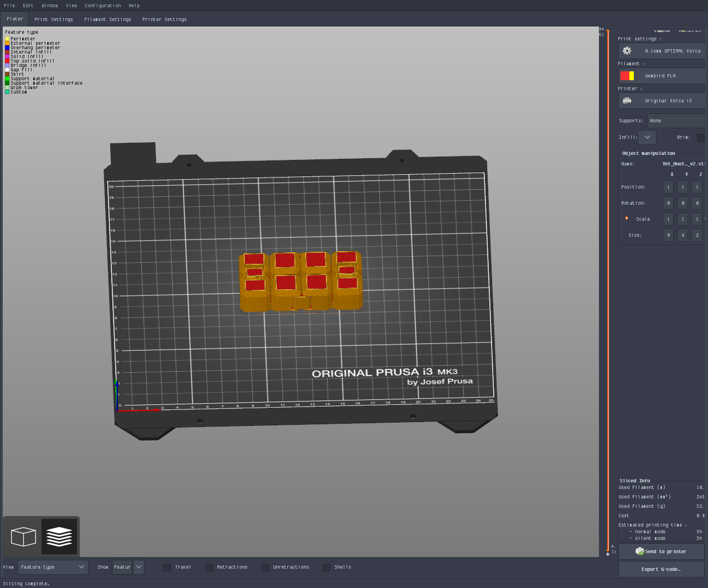Open the Print settings preset dropdown

click(x=663, y=51)
